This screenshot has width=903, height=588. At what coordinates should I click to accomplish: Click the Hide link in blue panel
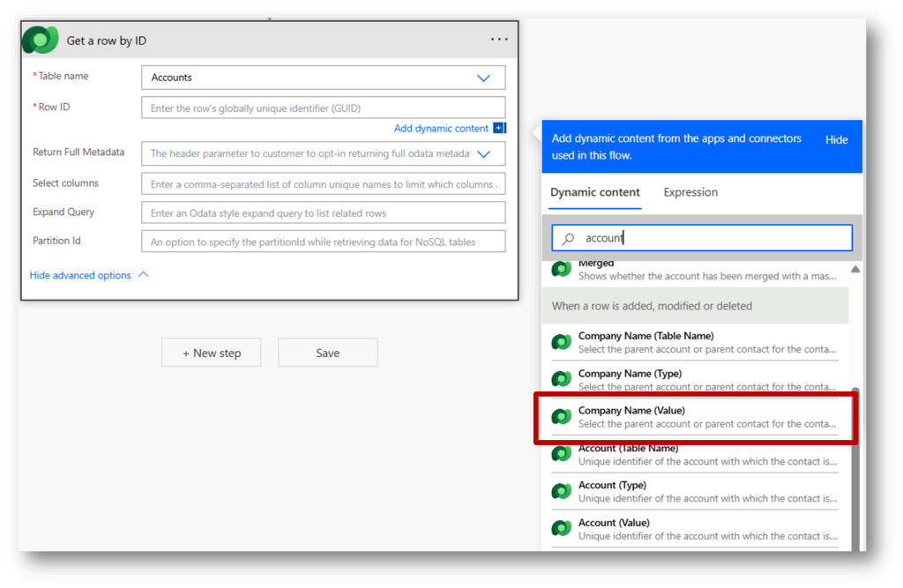point(836,139)
